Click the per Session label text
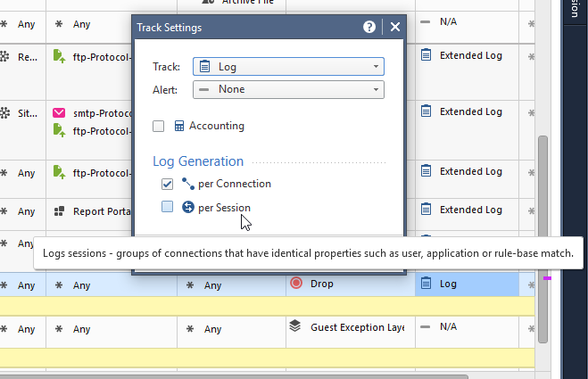The height and width of the screenshot is (379, 588). [x=224, y=208]
